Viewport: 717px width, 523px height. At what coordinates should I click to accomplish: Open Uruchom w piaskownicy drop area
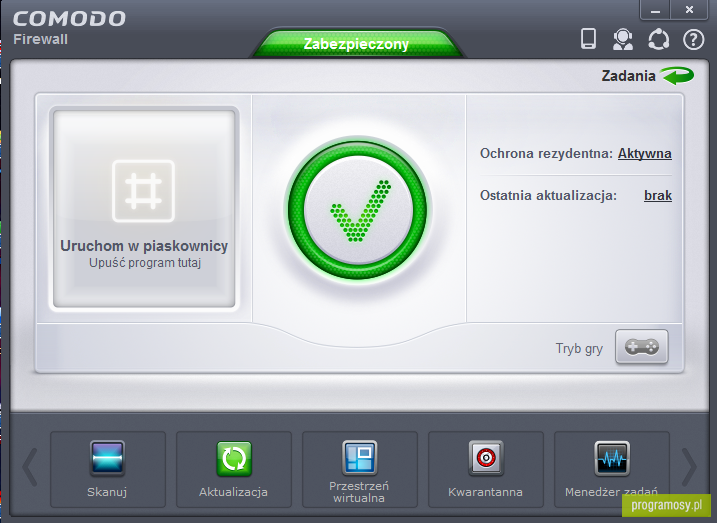[x=144, y=209]
